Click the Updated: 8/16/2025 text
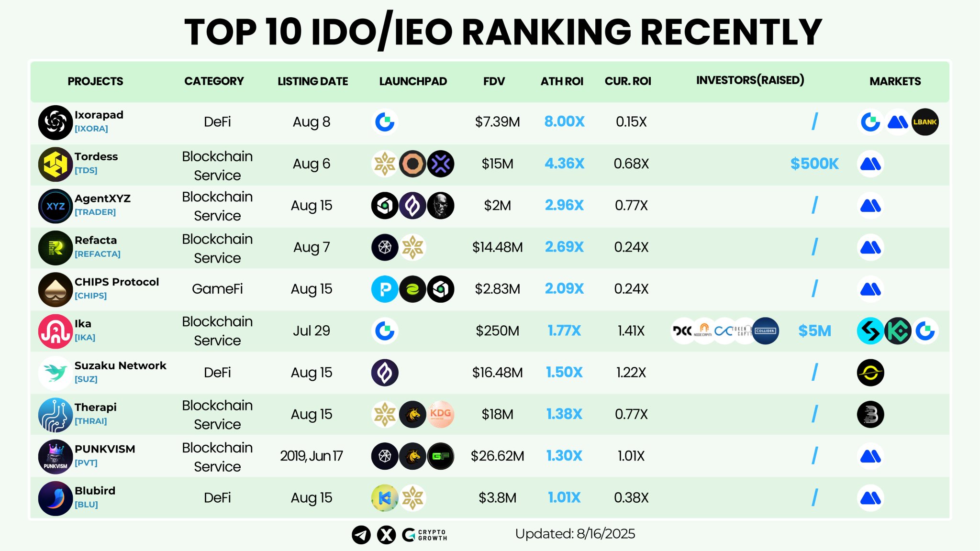The width and height of the screenshot is (980, 551). [575, 534]
